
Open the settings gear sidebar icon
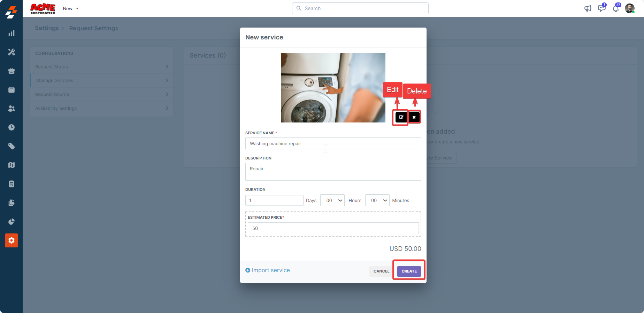pos(11,240)
